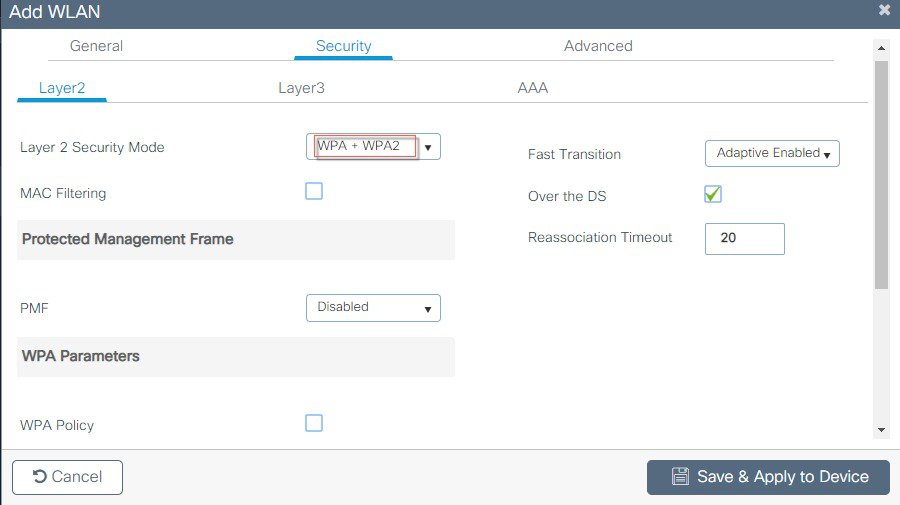Click the scrollbar up arrow

tap(881, 48)
